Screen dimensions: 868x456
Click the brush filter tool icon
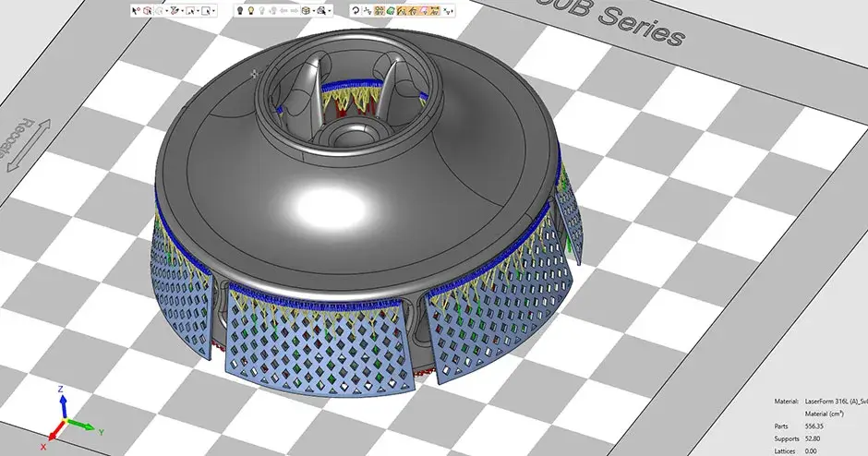pos(175,11)
